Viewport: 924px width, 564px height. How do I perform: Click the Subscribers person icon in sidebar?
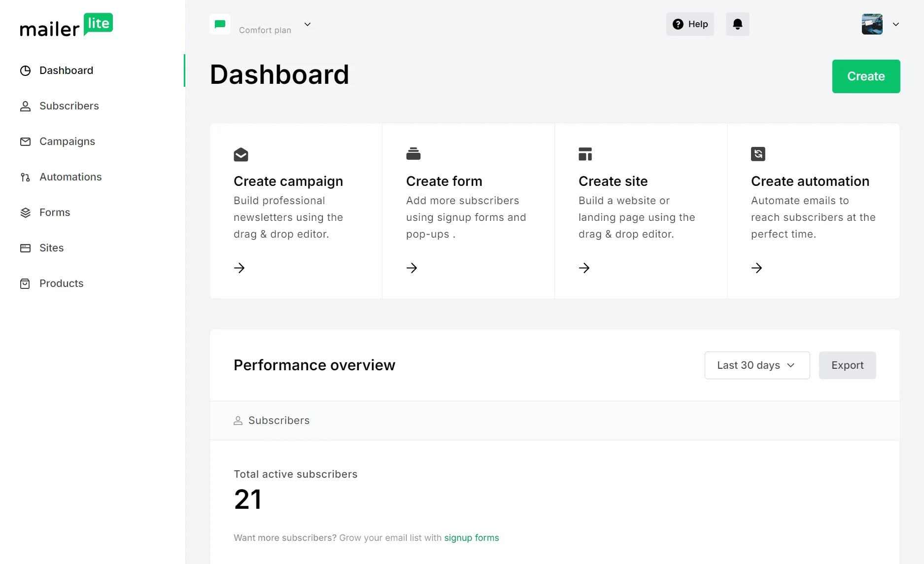click(25, 106)
